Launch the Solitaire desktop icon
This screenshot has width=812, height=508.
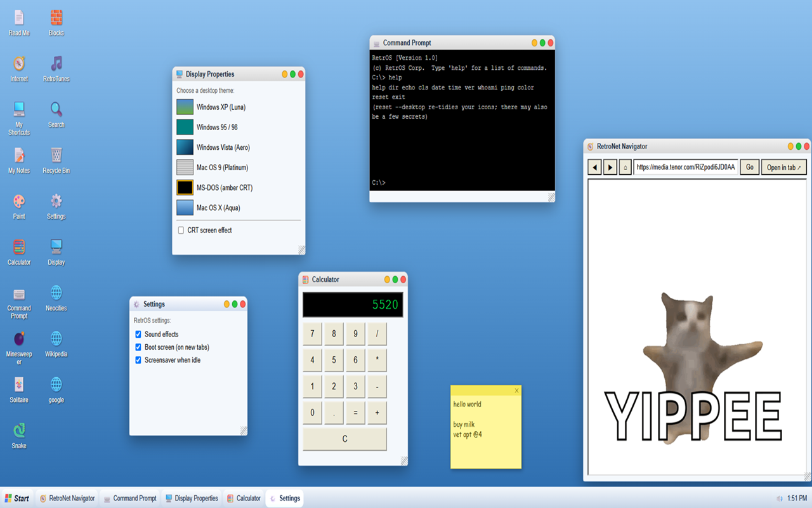tap(19, 389)
